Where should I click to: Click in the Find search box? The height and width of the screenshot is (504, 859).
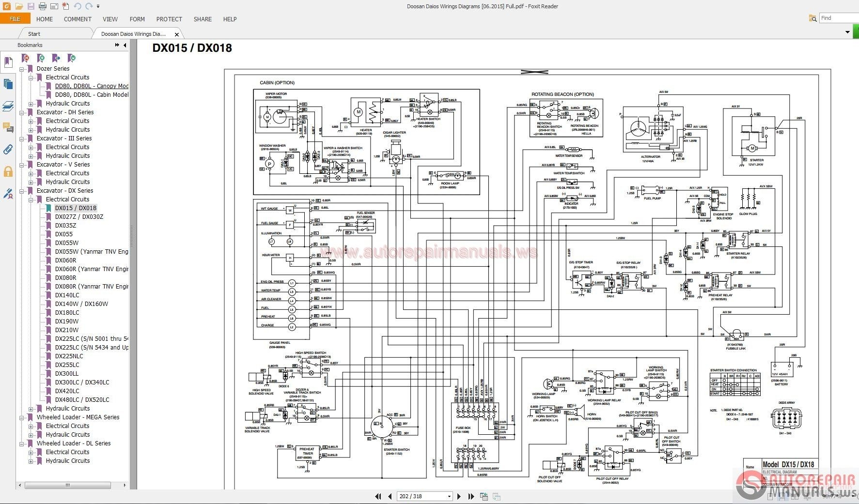838,17
